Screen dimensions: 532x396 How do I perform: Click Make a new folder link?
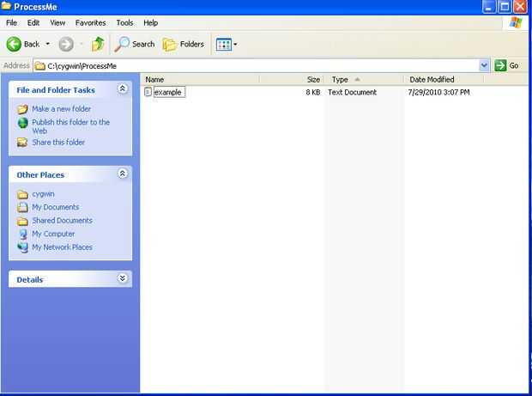click(62, 109)
